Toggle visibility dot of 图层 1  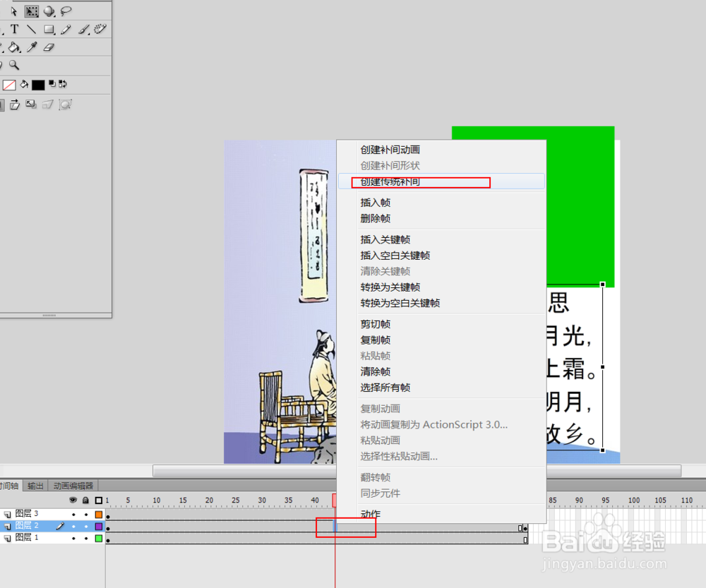73,539
